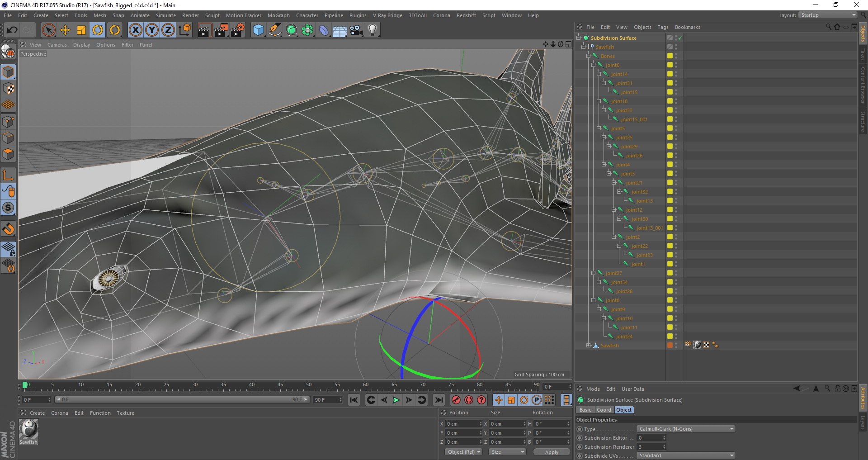This screenshot has height=460, width=868.
Task: Toggle Subdivision Surface enable checkmark
Action: [680, 38]
